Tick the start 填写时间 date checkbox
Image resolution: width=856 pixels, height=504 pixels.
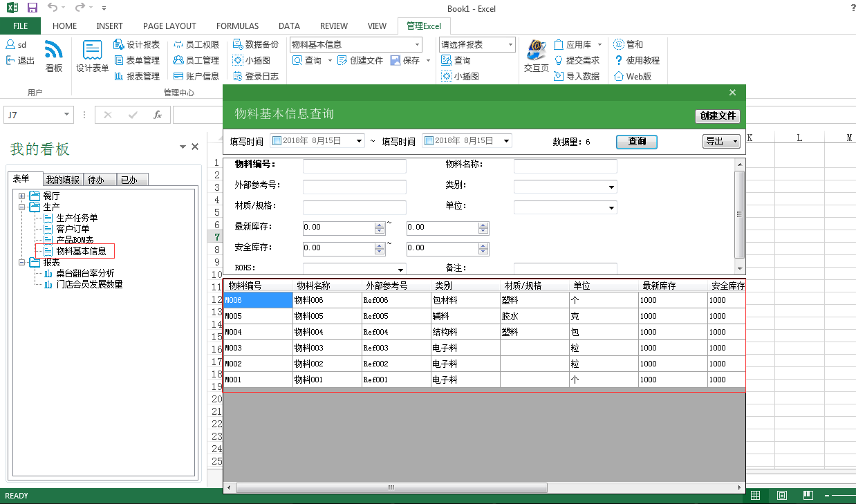tap(277, 141)
